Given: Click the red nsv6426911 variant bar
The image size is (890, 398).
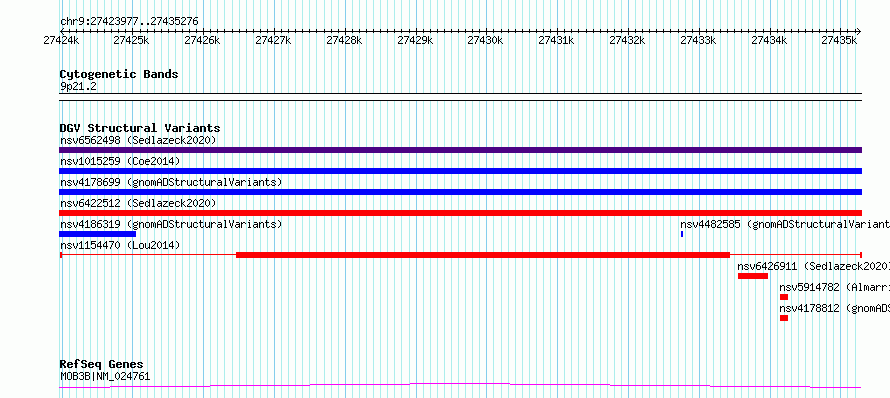Looking at the screenshot, I should coord(753,276).
